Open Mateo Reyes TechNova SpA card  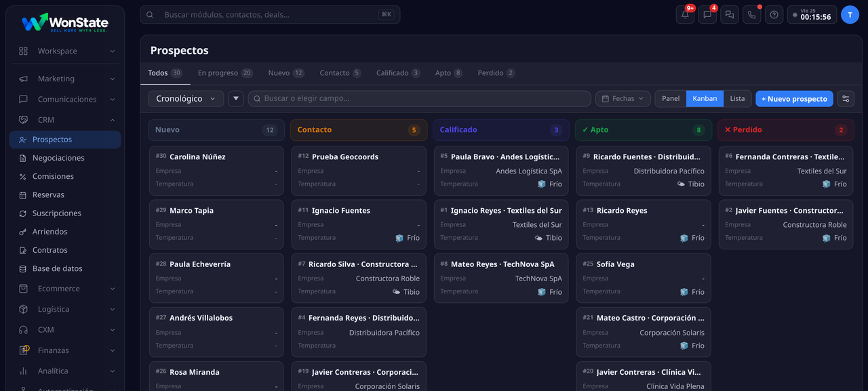click(501, 278)
